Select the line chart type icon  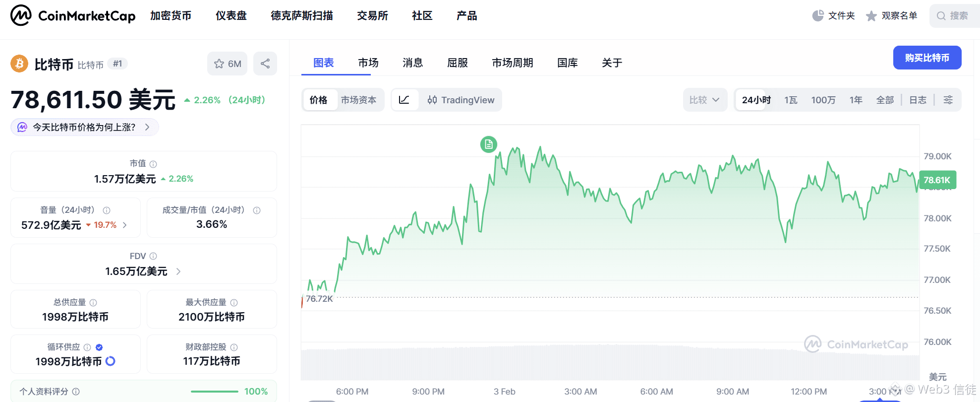click(404, 100)
